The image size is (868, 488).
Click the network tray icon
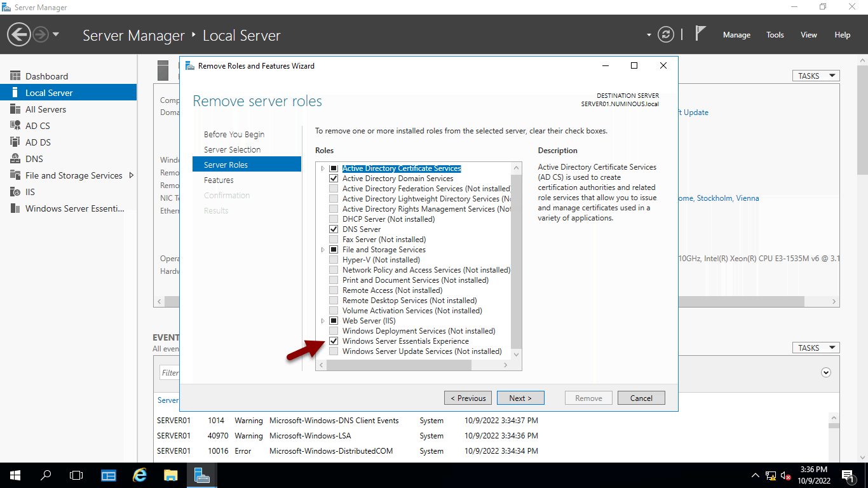point(771,475)
